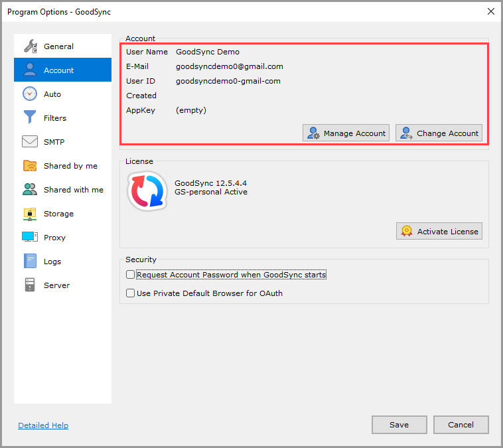Click the version text GoodSync 12.5.4.4
Image resolution: width=503 pixels, height=448 pixels.
(x=210, y=183)
